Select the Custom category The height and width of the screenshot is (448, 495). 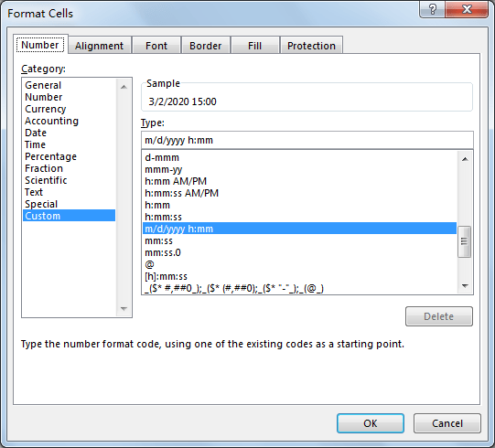pos(69,216)
